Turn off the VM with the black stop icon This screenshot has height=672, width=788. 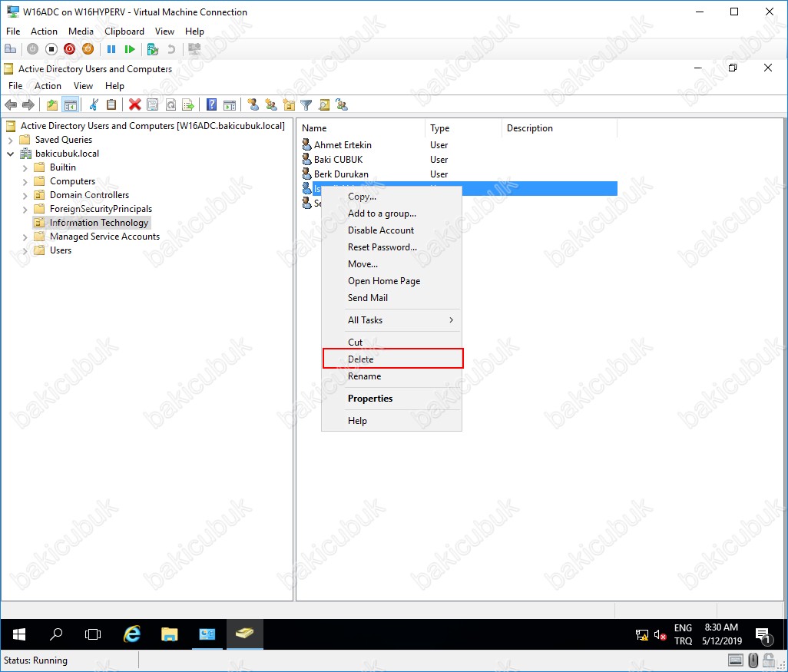tap(51, 48)
